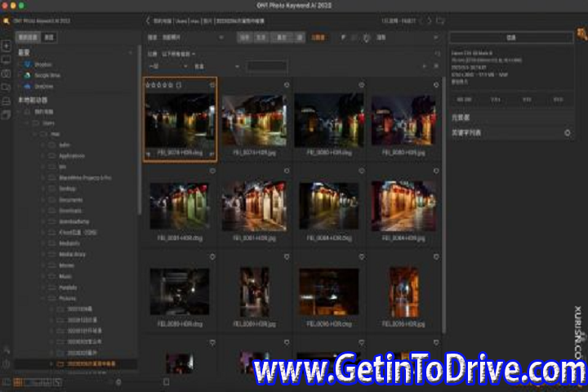The width and height of the screenshot is (588, 392).
Task: Click the third gray filter button in toolbar
Action: pos(282,38)
